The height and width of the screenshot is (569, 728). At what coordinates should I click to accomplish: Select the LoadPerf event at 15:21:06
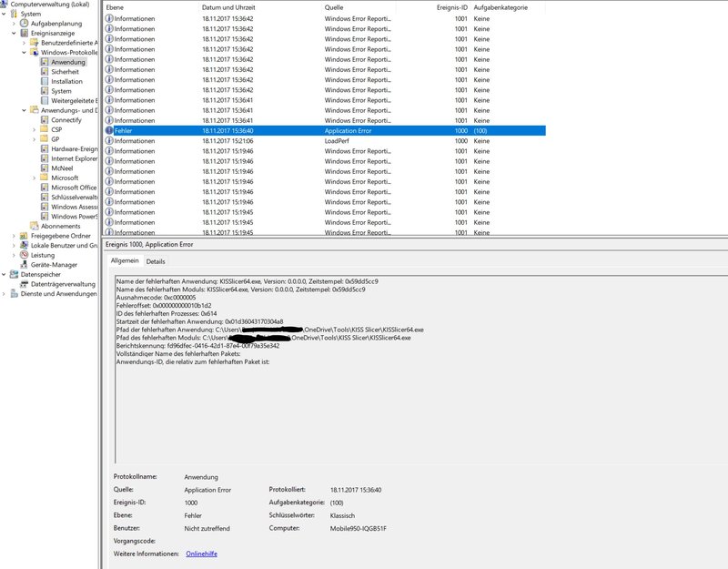pos(325,141)
